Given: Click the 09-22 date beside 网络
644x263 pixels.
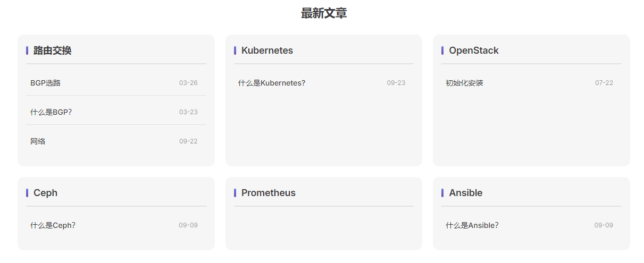Looking at the screenshot, I should (x=188, y=141).
